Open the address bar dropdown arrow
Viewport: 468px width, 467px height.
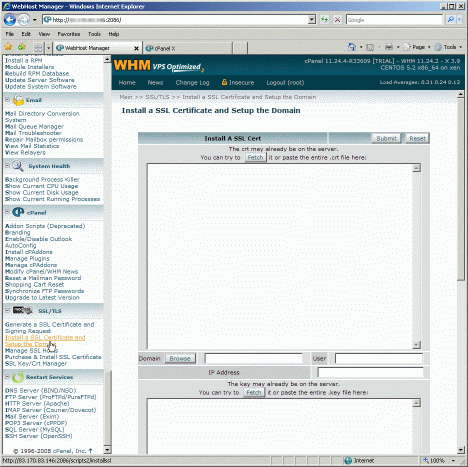pyautogui.click(x=312, y=20)
